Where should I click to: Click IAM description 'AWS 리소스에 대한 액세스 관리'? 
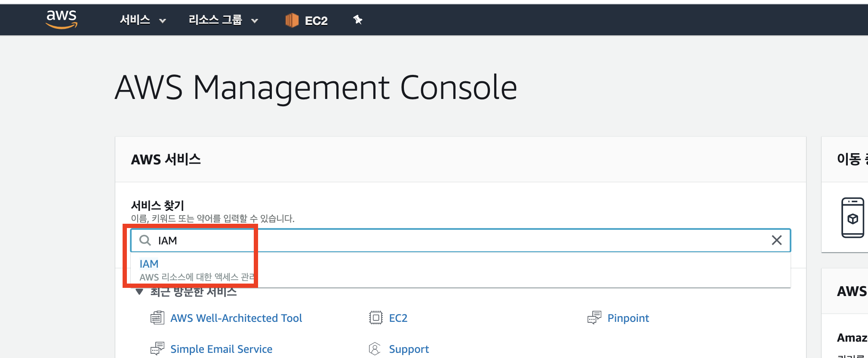pos(197,277)
